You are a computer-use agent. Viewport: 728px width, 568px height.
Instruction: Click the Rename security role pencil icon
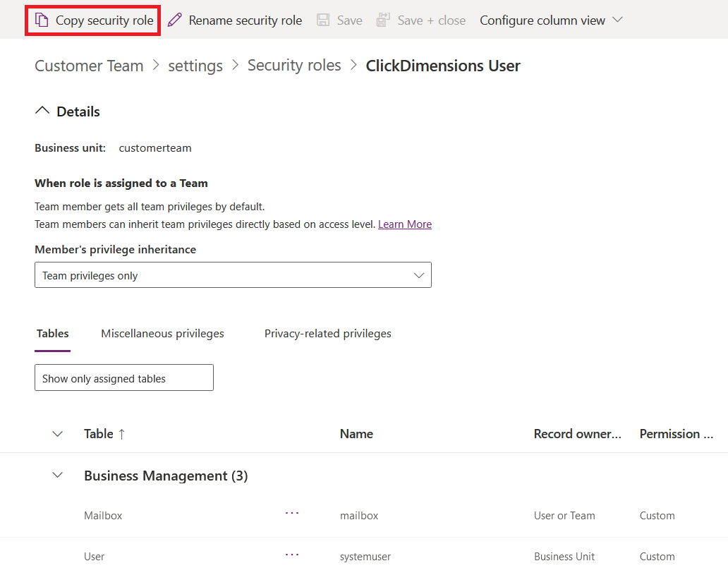(x=174, y=20)
